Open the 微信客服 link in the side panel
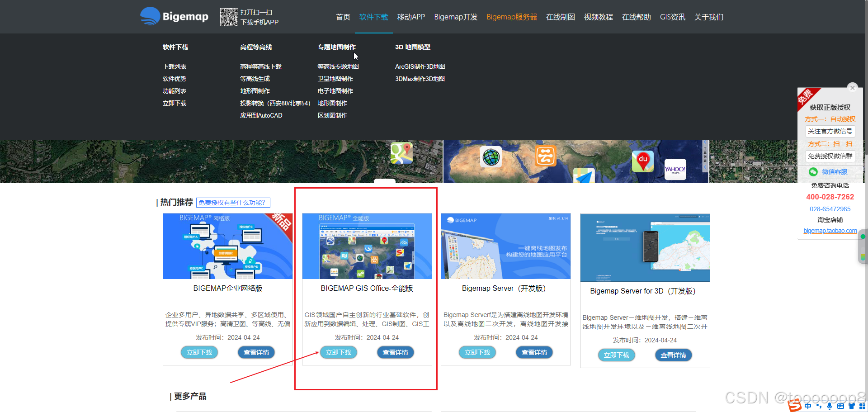 835,172
